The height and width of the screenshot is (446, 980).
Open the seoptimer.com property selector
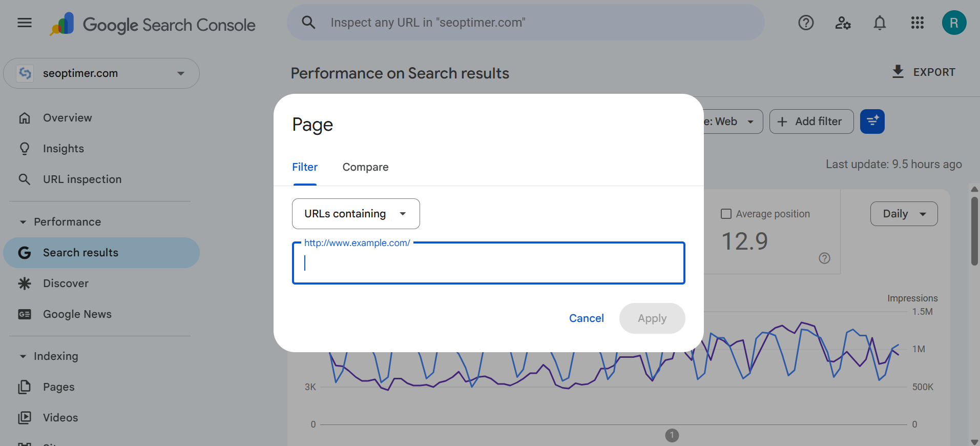[x=101, y=73]
